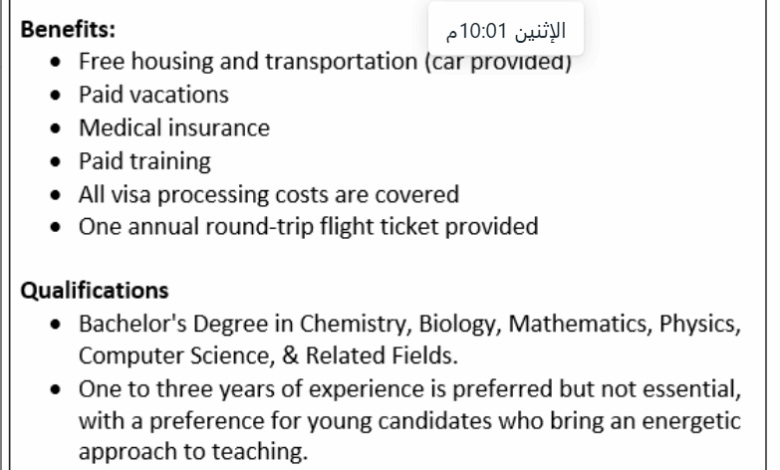Click the word Mathematics in the qualifications

pyautogui.click(x=580, y=324)
